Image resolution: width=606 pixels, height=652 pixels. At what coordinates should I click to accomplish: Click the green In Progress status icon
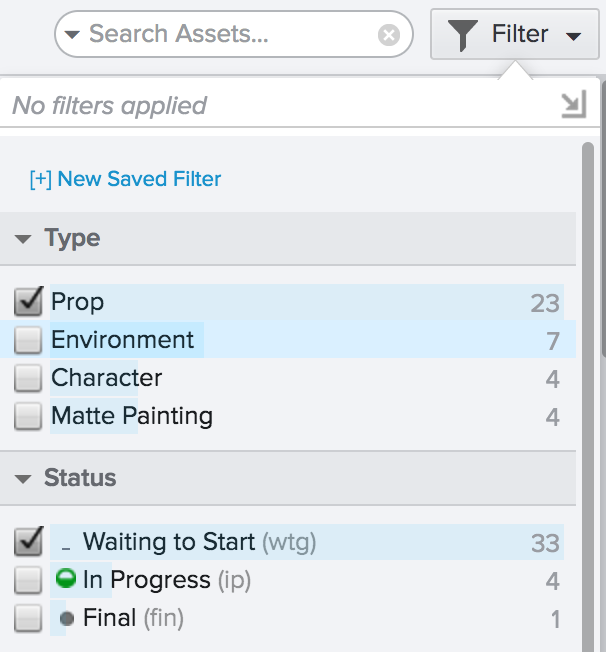click(x=67, y=579)
